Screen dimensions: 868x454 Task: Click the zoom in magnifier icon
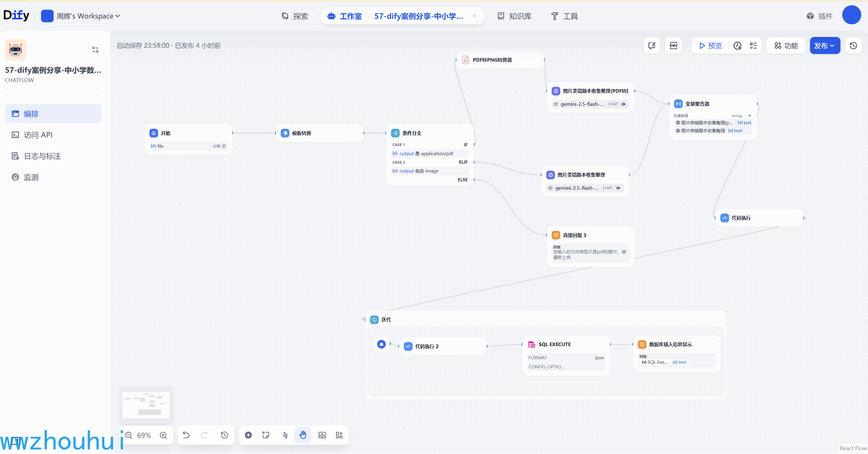(x=164, y=435)
